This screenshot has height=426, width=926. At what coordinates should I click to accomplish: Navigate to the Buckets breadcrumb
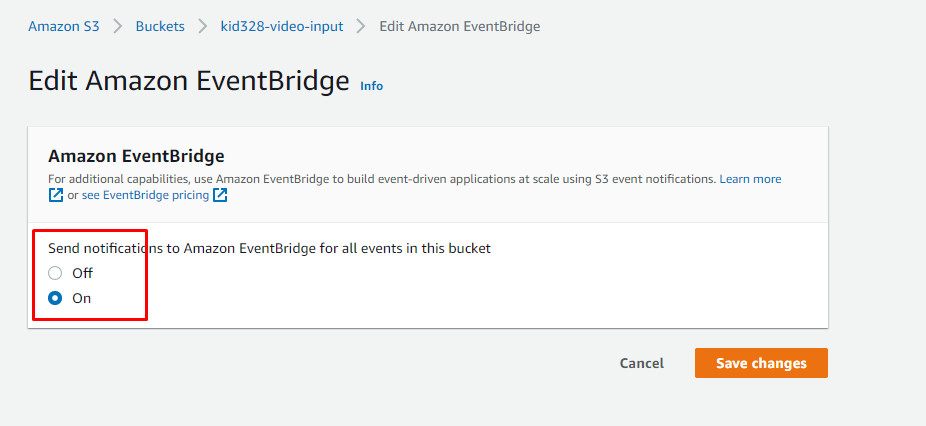[160, 26]
